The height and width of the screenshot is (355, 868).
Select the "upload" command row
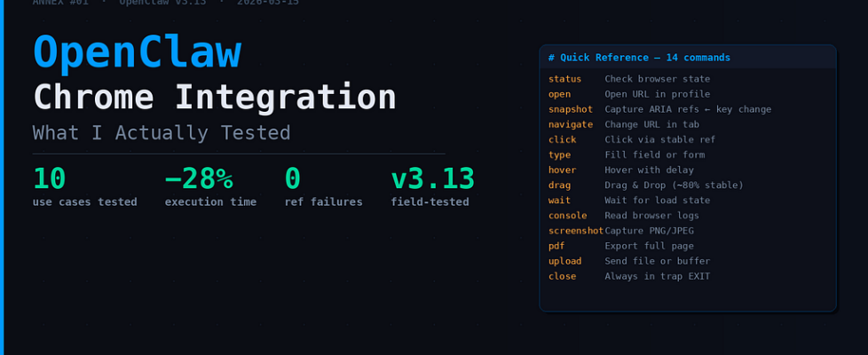[x=564, y=261]
